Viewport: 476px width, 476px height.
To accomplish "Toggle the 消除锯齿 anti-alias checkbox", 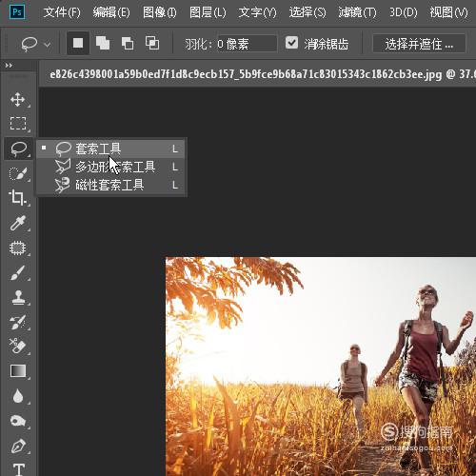I will [x=291, y=43].
